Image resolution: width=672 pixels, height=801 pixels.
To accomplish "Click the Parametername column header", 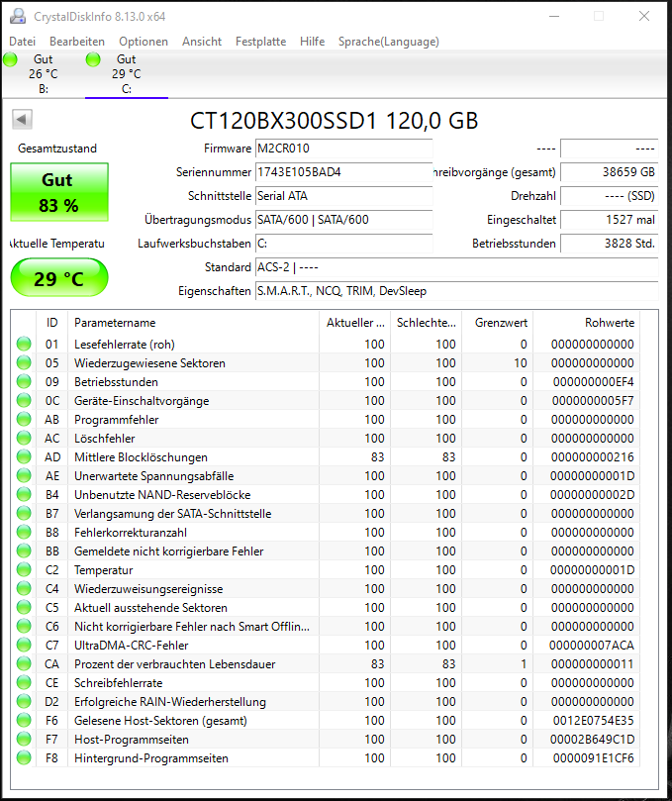I will point(194,323).
